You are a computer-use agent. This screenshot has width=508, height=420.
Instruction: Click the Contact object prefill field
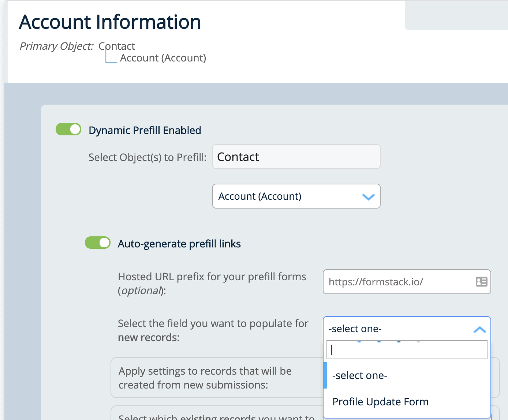click(x=296, y=157)
